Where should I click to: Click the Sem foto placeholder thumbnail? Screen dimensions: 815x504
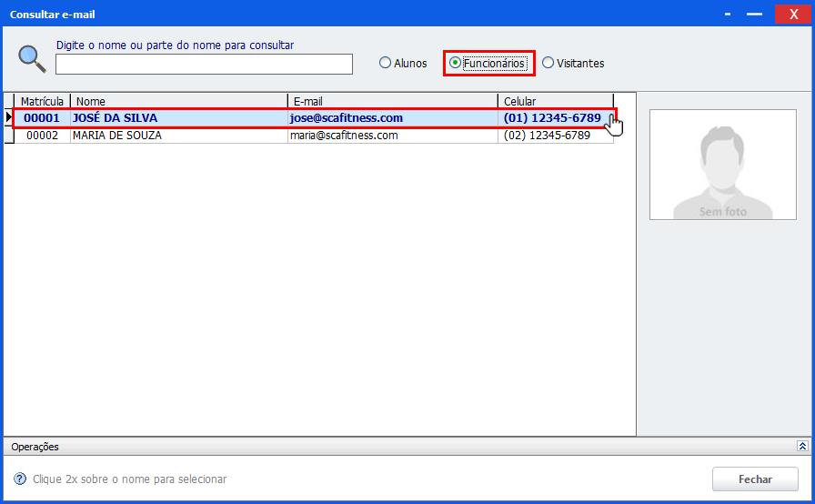722,164
